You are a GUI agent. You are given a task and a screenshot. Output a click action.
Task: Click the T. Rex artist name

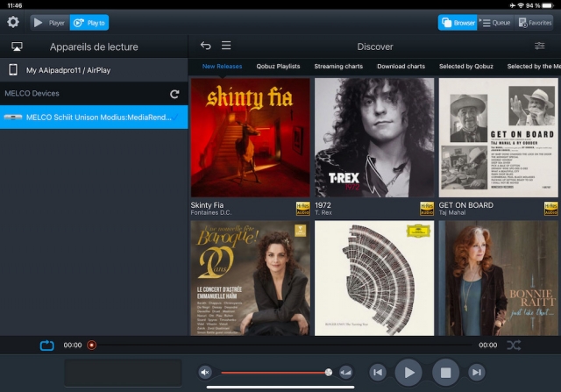pos(323,212)
